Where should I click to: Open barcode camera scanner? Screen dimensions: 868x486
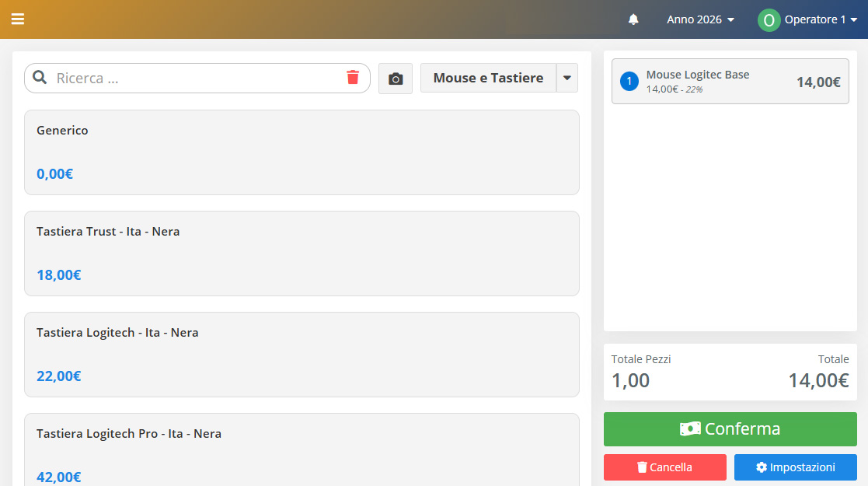coord(396,78)
